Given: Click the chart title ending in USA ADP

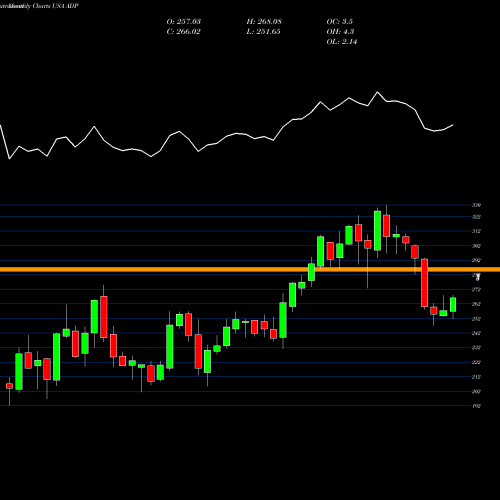Looking at the screenshot, I should [x=39, y=6].
